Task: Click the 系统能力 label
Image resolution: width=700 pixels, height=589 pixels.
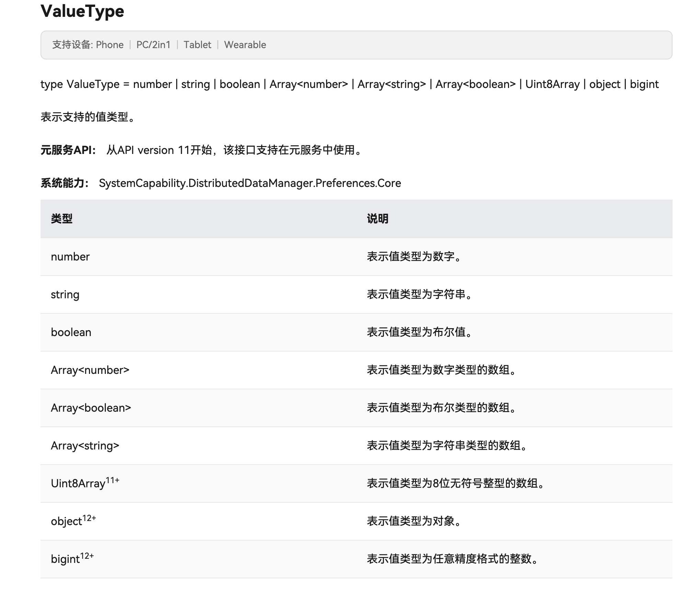Action: [x=65, y=183]
